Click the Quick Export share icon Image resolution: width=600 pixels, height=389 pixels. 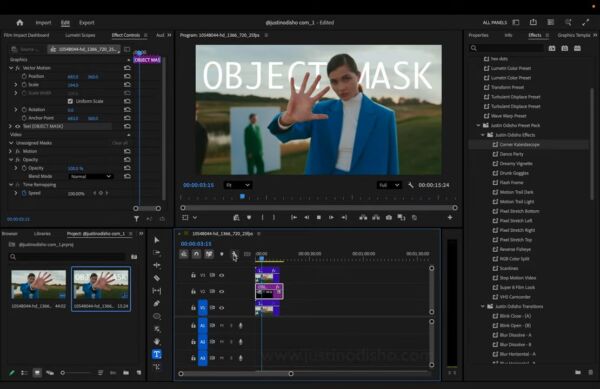[x=533, y=22]
